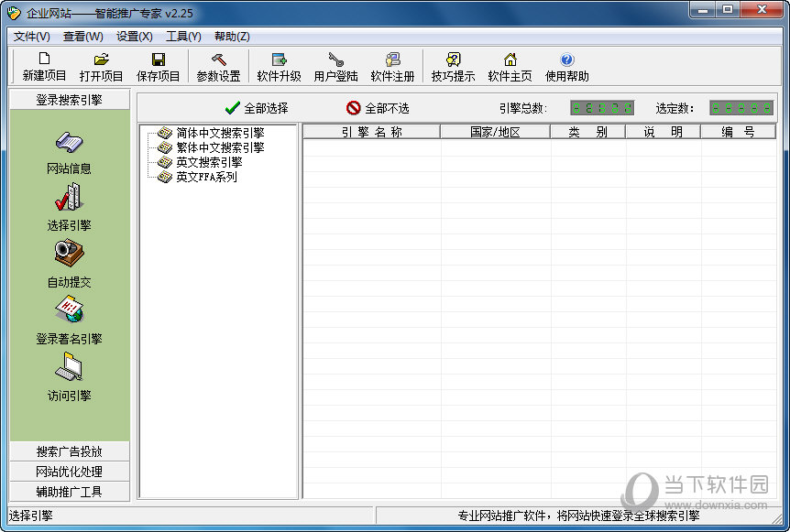
Task: Click 软件注册 registration icon
Action: pos(392,60)
